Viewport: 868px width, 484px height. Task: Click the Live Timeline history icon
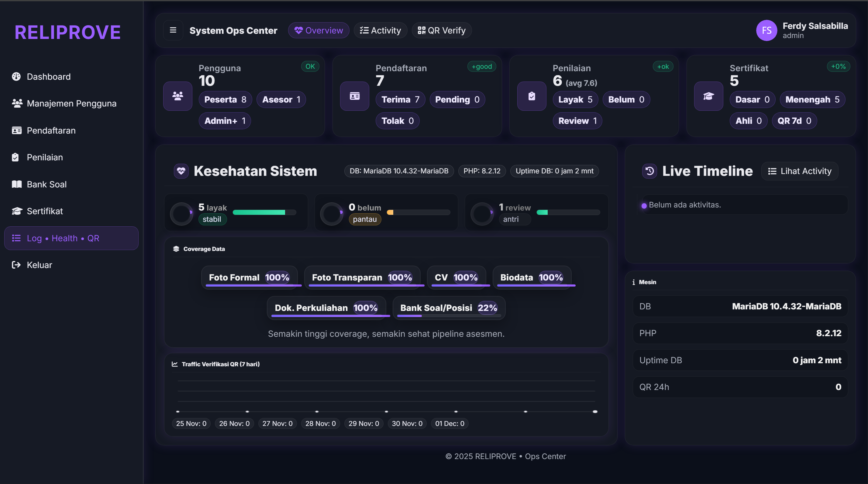click(x=650, y=171)
